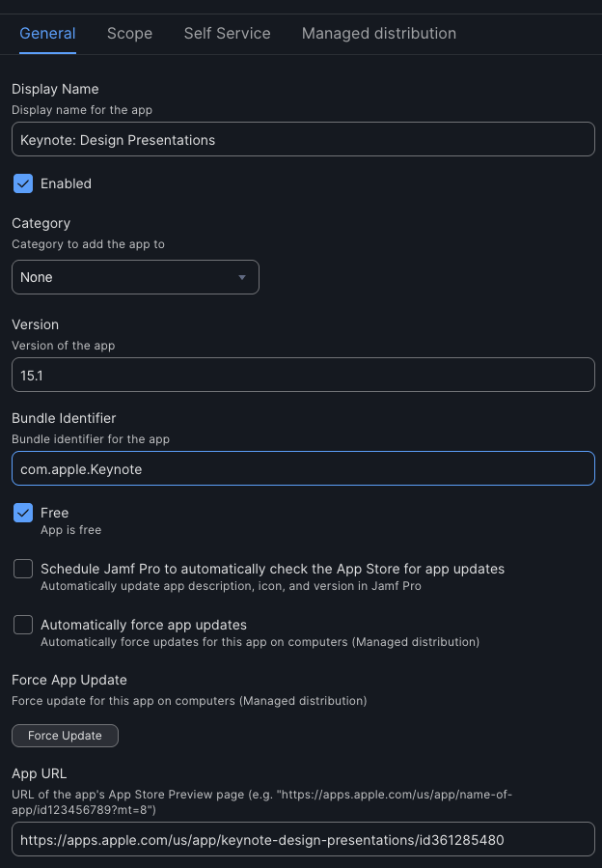
Task: Select the General tab
Action: (x=47, y=33)
